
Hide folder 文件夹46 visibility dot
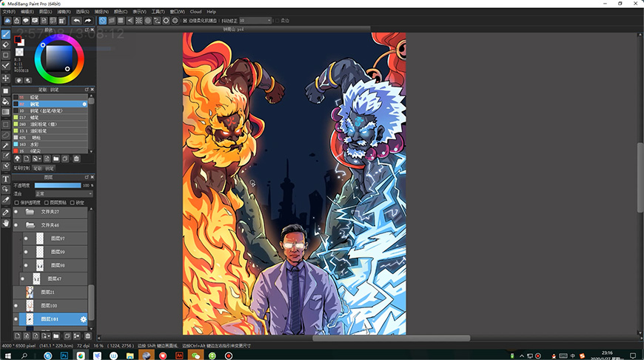click(x=16, y=225)
